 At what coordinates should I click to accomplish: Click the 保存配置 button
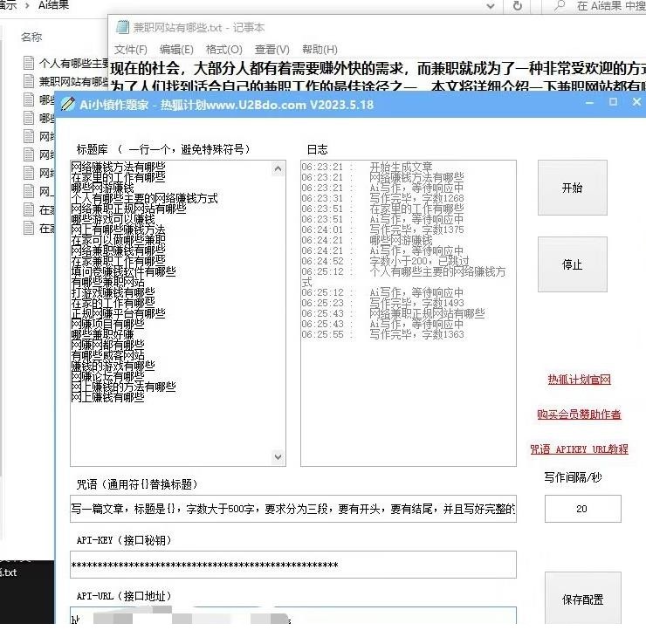tap(582, 599)
